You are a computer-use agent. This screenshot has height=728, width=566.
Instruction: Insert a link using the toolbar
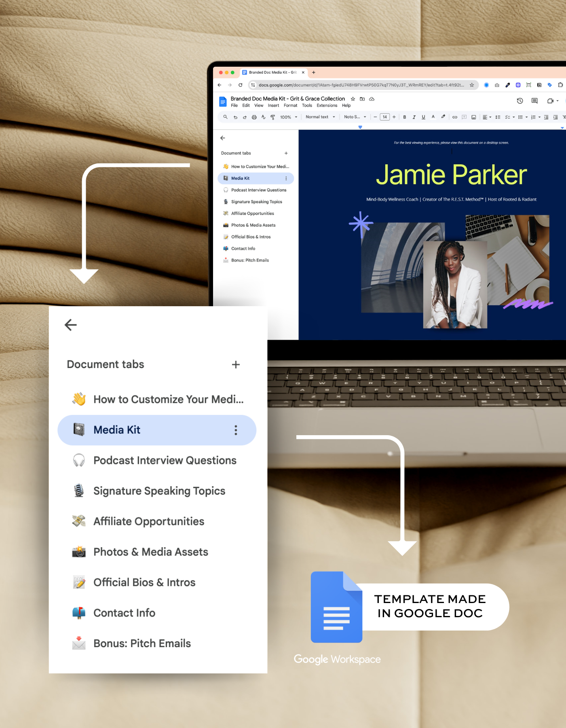tap(454, 117)
